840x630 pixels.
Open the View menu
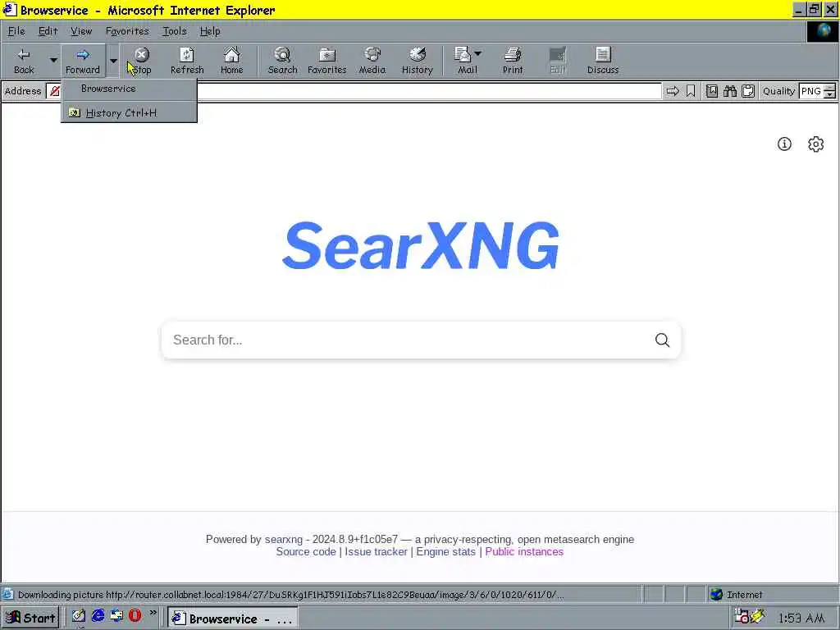(x=81, y=31)
